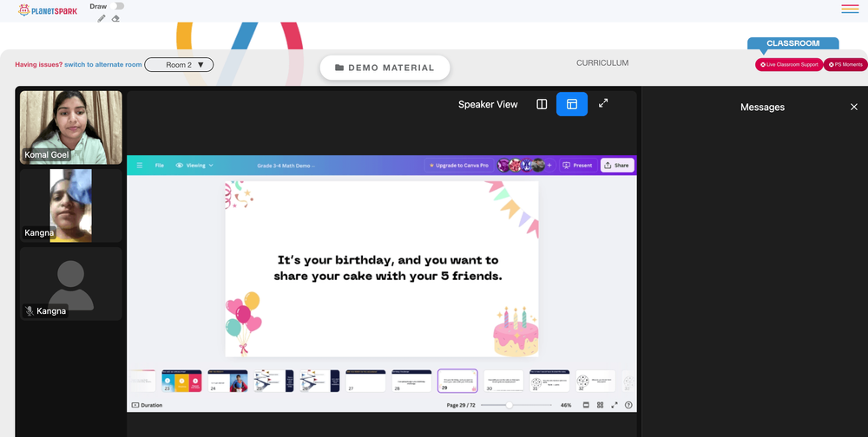The height and width of the screenshot is (437, 868).
Task: Close the Messages panel
Action: (x=853, y=107)
